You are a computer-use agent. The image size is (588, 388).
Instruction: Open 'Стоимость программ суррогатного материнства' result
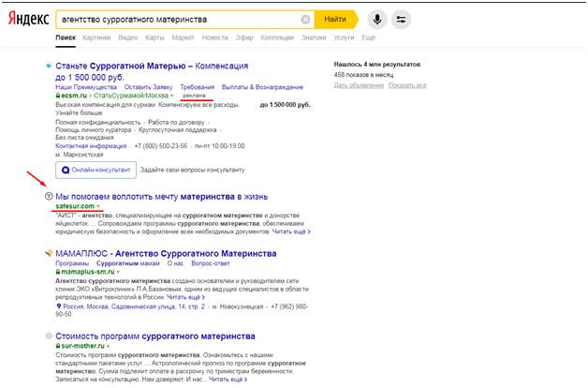[x=155, y=336]
